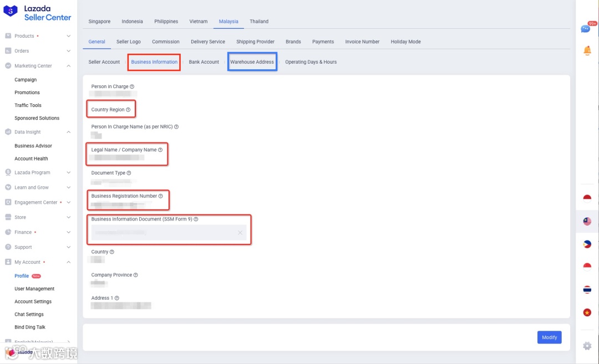
Task: Click the Finance sidebar icon
Action: click(8, 232)
